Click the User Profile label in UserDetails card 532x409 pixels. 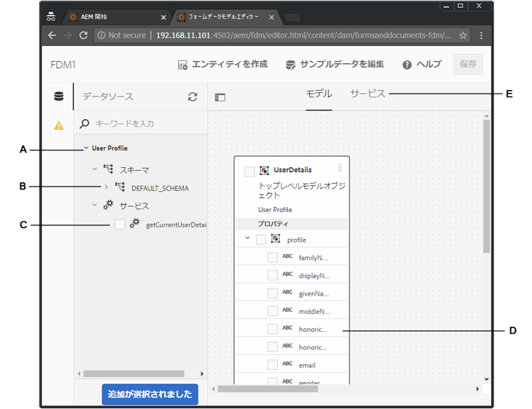point(275,210)
